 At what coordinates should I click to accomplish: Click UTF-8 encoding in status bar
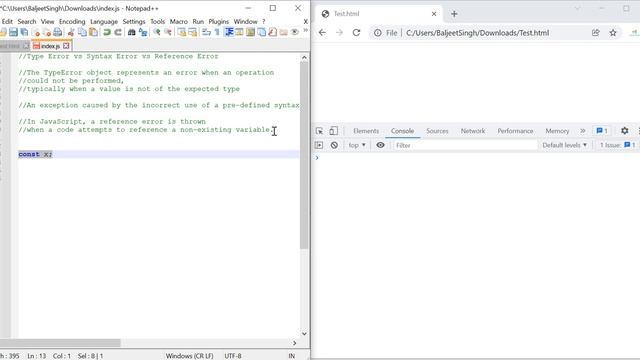click(233, 356)
